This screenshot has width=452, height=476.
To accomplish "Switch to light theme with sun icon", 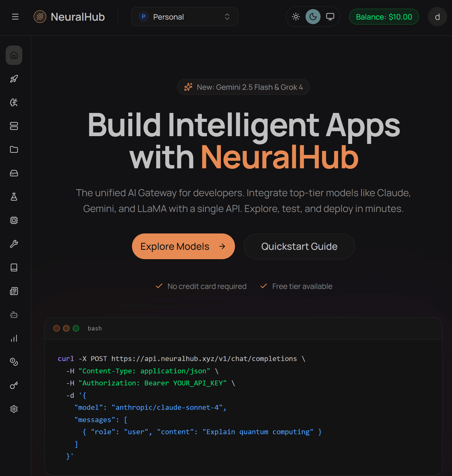I will (295, 17).
